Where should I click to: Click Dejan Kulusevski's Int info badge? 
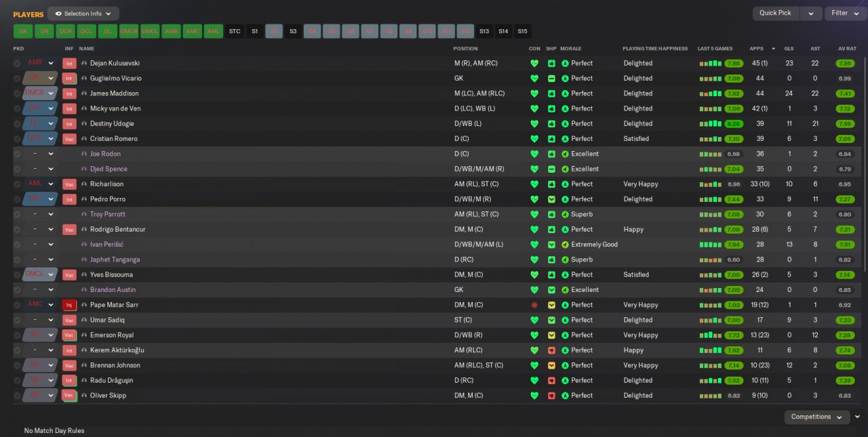pos(68,63)
